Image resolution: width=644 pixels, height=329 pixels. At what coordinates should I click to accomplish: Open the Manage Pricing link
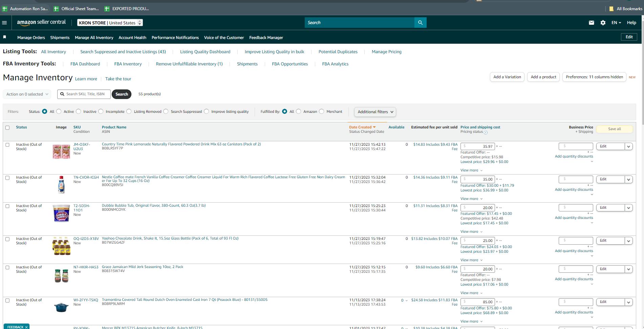click(x=387, y=52)
